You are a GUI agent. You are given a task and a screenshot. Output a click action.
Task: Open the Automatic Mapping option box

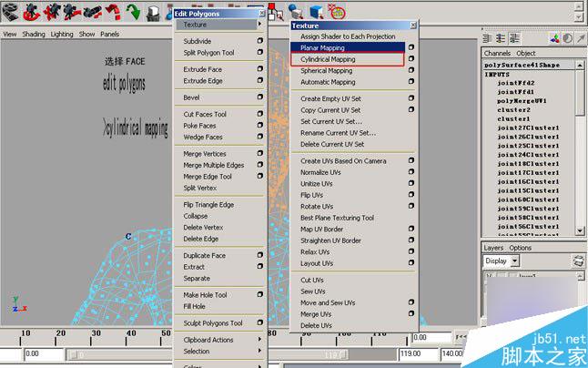pos(411,81)
